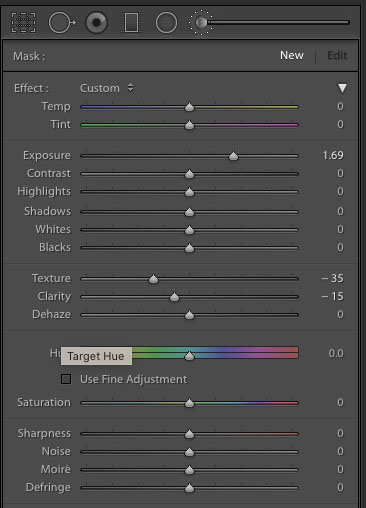This screenshot has height=508, width=366.
Task: Choose New mask mode
Action: click(292, 55)
